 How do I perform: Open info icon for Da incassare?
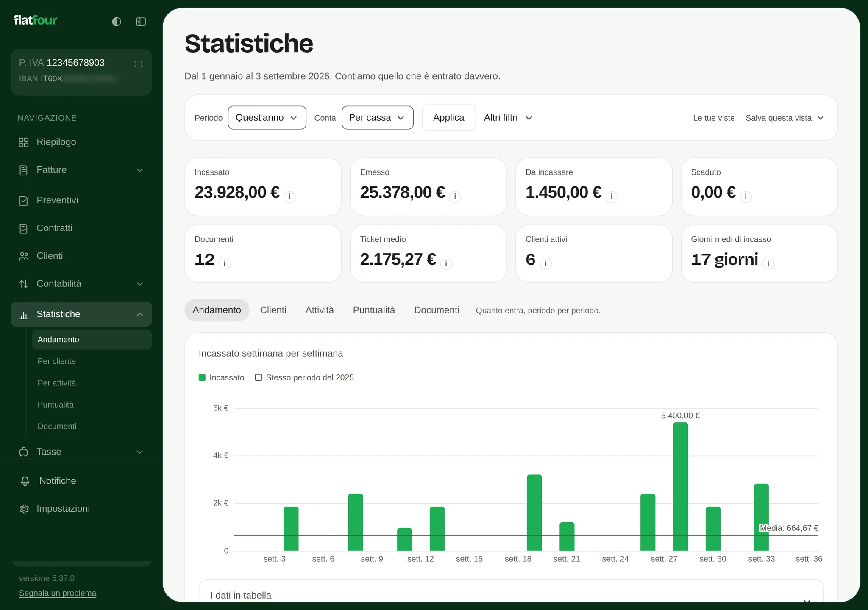point(612,197)
